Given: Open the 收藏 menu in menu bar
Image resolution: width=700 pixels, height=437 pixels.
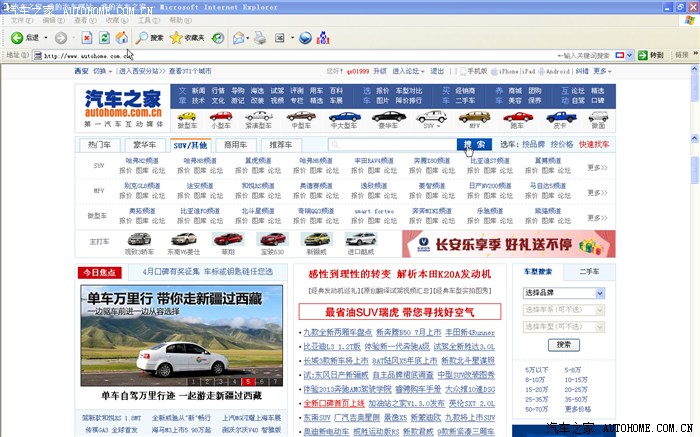Looking at the screenshot, I should pos(117,20).
